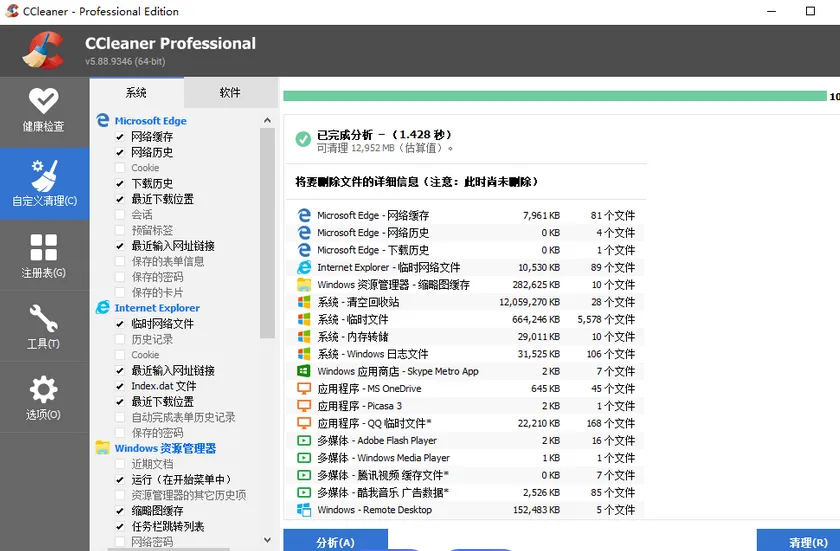The width and height of the screenshot is (840, 551).
Task: Enable Edge 保存的密码 checkbox
Action: [x=120, y=277]
